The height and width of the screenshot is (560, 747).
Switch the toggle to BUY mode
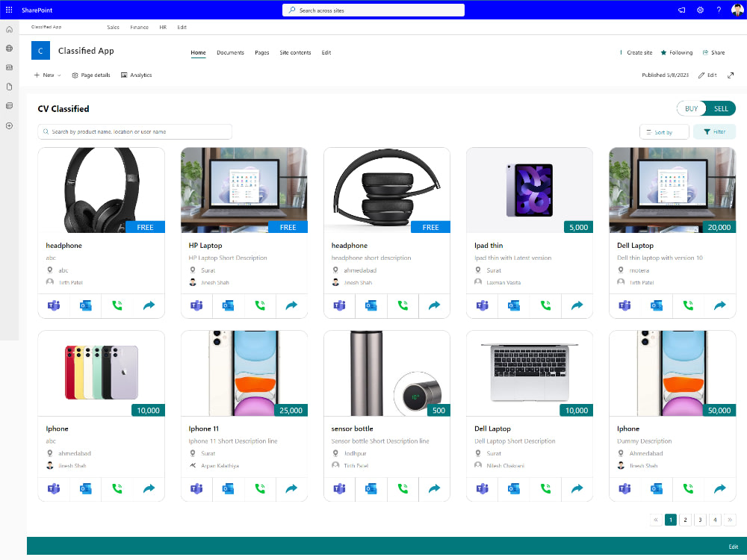point(690,108)
